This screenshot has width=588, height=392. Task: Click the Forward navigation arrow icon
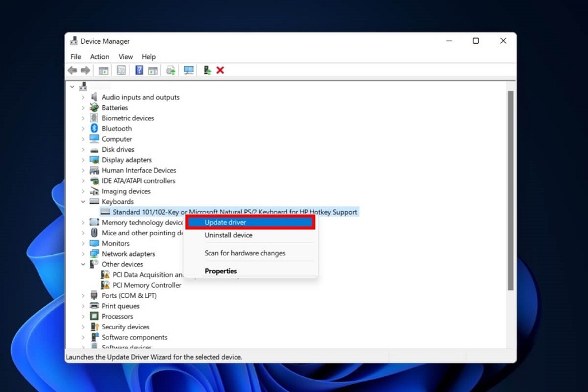pos(85,69)
